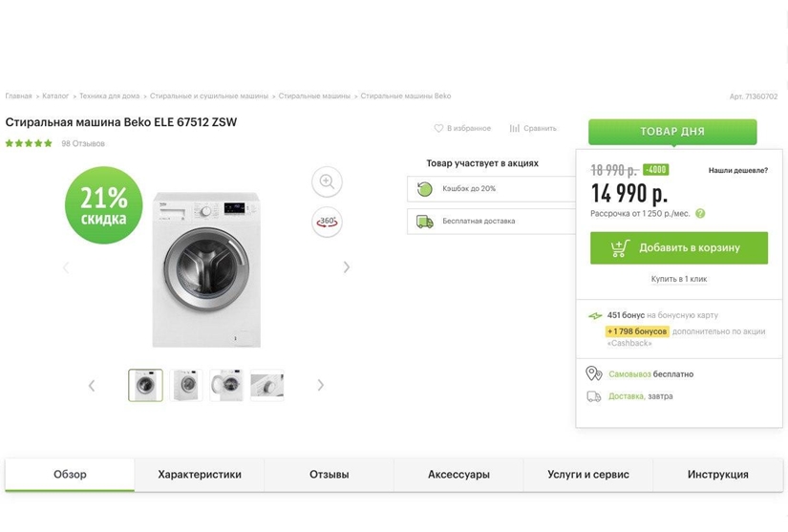The width and height of the screenshot is (788, 532).
Task: Click the five-star rating
Action: [29, 143]
